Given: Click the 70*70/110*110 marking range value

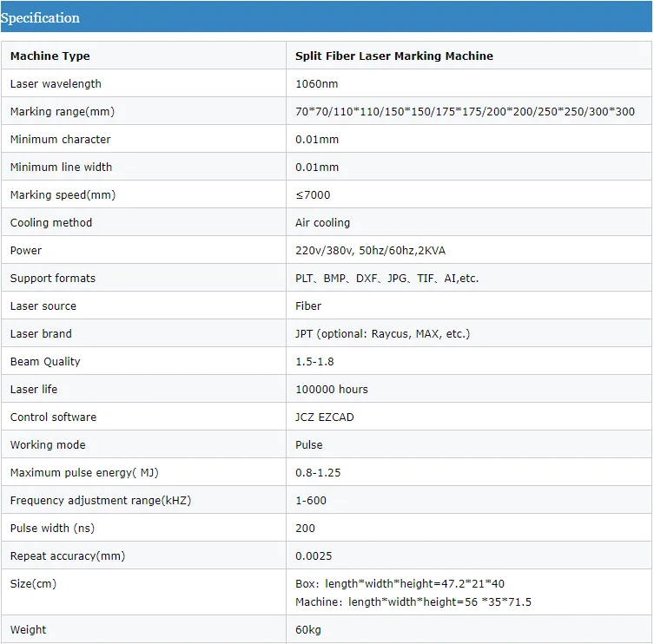Looking at the screenshot, I should pos(465,112).
